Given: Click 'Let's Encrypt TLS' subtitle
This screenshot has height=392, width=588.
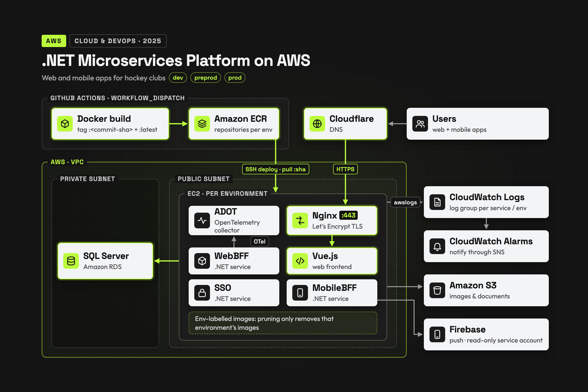Looking at the screenshot, I should click(337, 226).
